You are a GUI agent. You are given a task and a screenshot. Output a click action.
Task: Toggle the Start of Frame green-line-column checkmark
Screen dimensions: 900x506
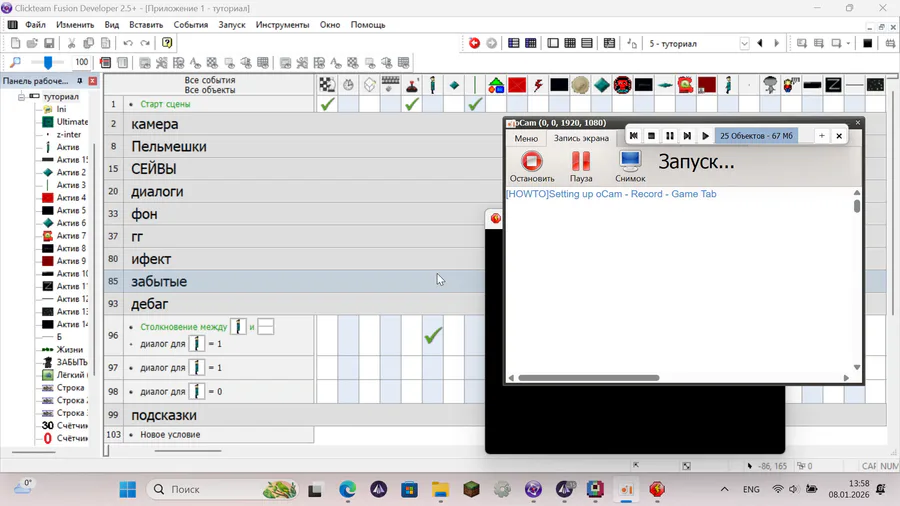click(x=475, y=104)
